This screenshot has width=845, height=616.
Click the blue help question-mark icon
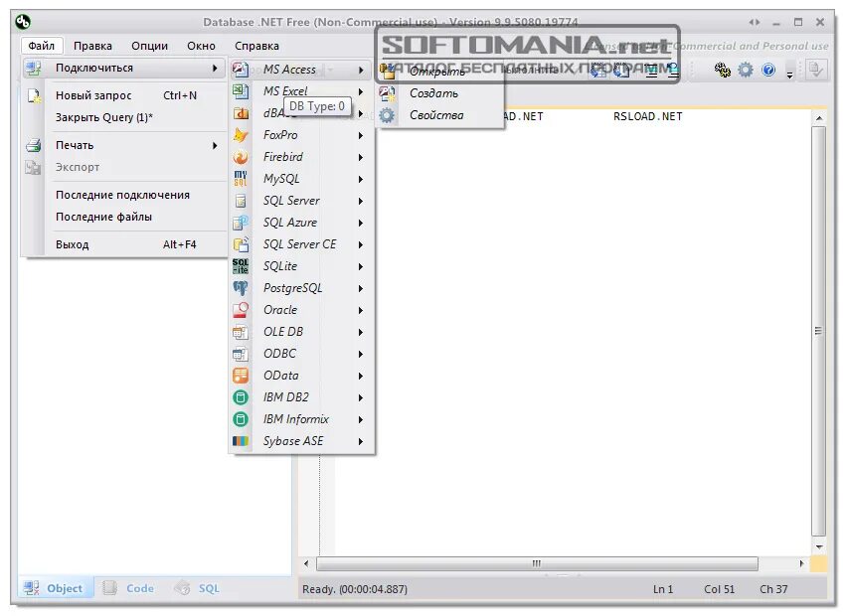[768, 70]
